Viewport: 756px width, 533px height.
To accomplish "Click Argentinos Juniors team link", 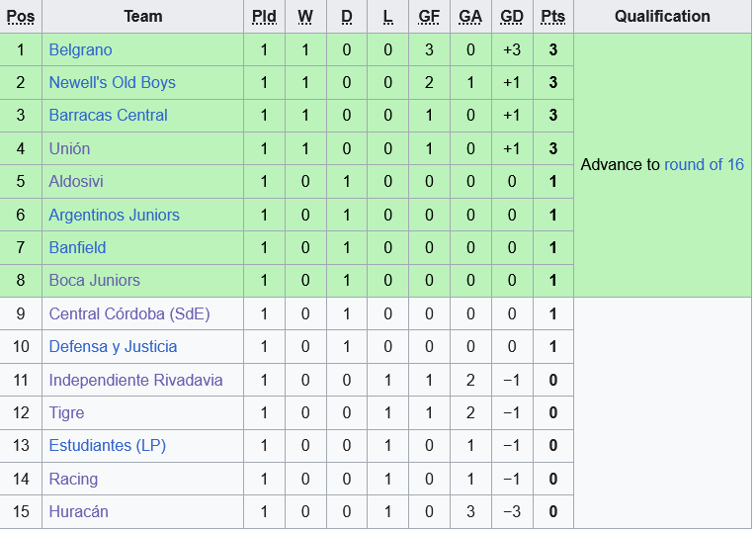I will [114, 215].
